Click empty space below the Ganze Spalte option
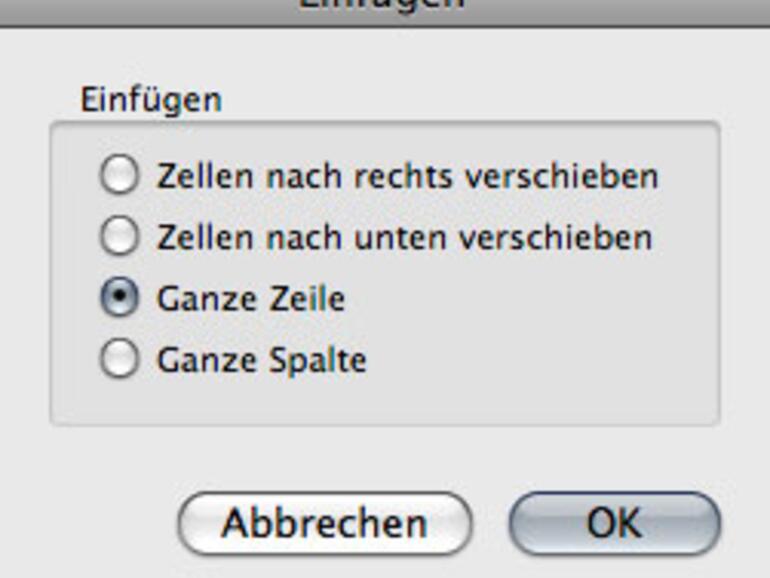This screenshot has height=578, width=770. [385, 400]
